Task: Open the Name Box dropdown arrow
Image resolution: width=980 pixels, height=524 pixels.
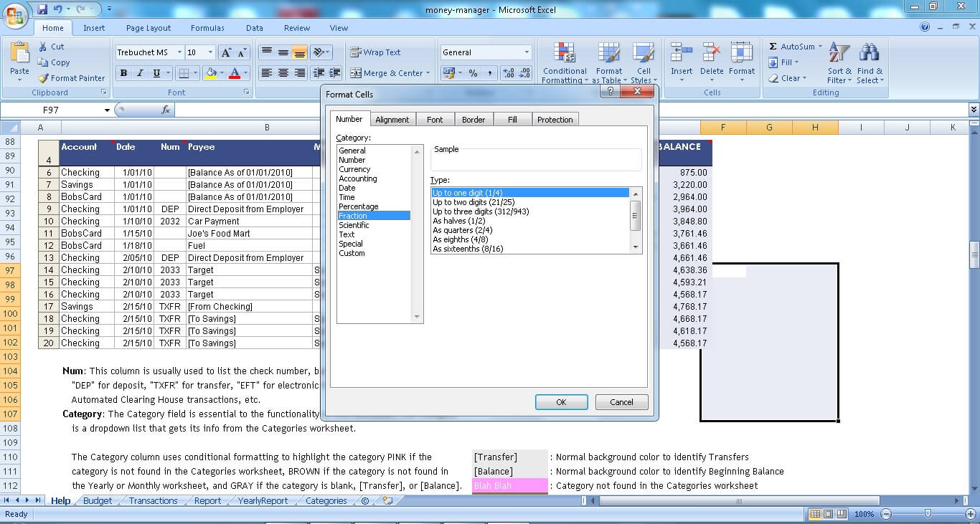Action: point(108,110)
